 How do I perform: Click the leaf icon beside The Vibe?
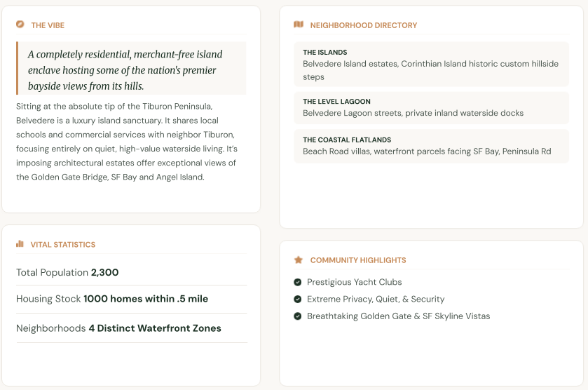[x=20, y=25]
